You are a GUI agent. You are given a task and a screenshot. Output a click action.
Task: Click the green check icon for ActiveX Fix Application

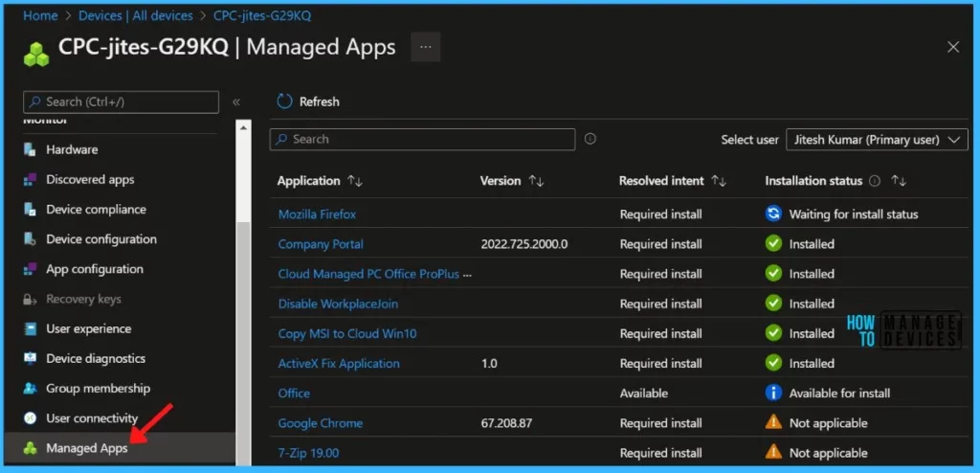pyautogui.click(x=773, y=363)
